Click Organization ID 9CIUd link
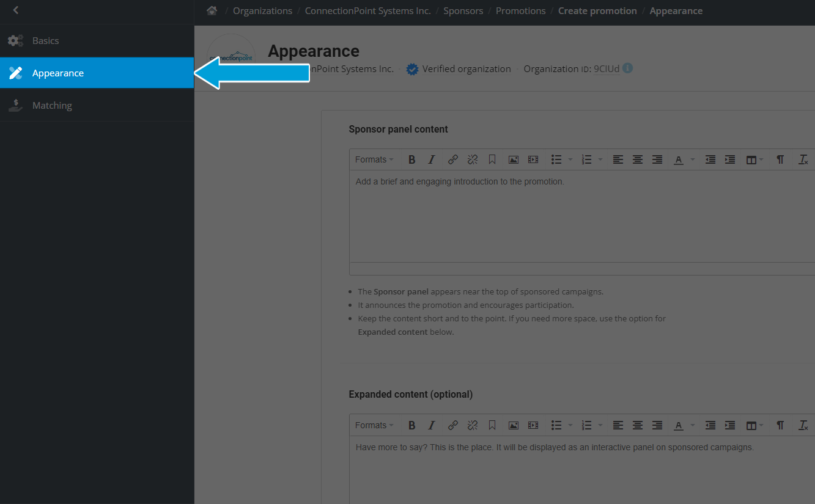Viewport: 815px width, 504px height. coord(607,69)
